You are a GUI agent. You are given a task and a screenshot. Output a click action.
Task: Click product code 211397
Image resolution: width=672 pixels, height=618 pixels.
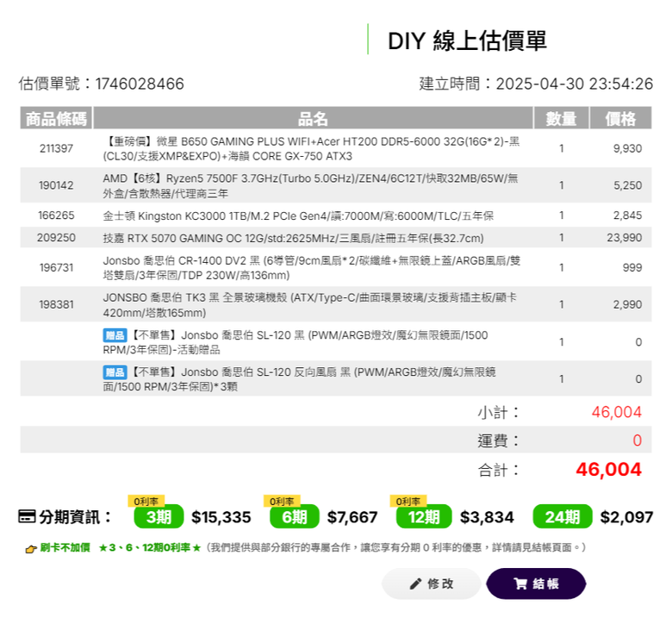[56, 148]
